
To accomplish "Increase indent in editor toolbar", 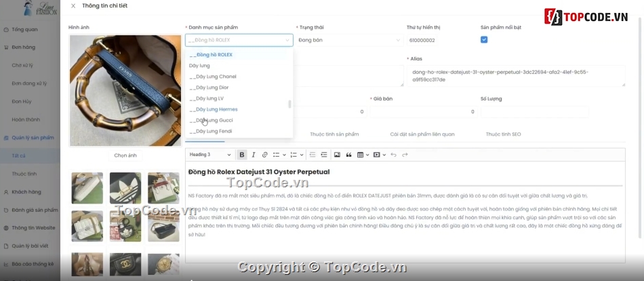I will [x=324, y=155].
